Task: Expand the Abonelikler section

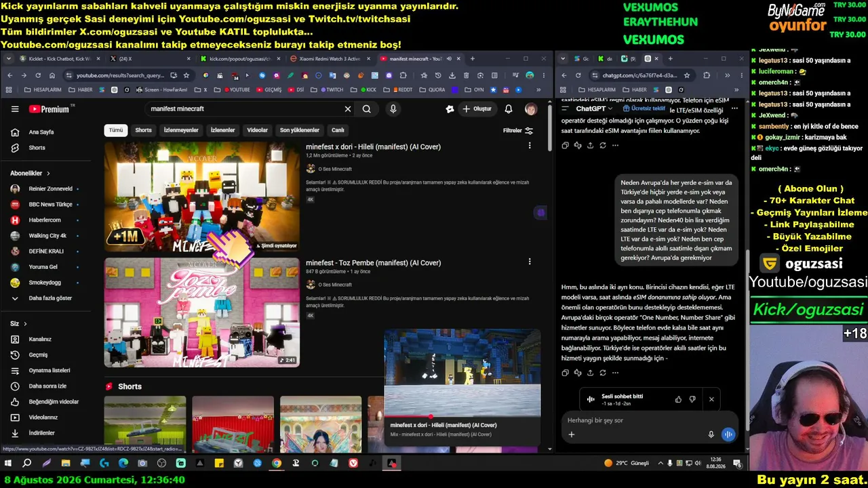Action: (x=31, y=174)
